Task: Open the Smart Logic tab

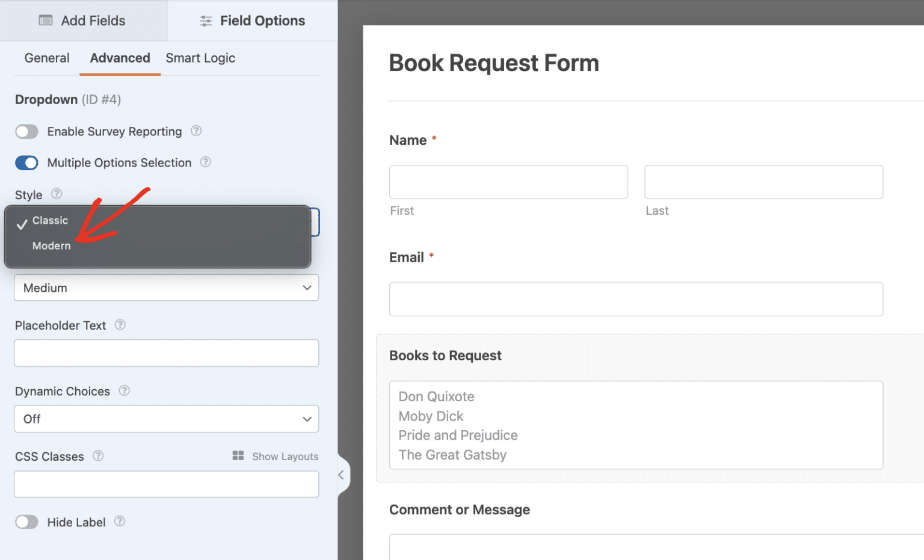Action: [200, 58]
